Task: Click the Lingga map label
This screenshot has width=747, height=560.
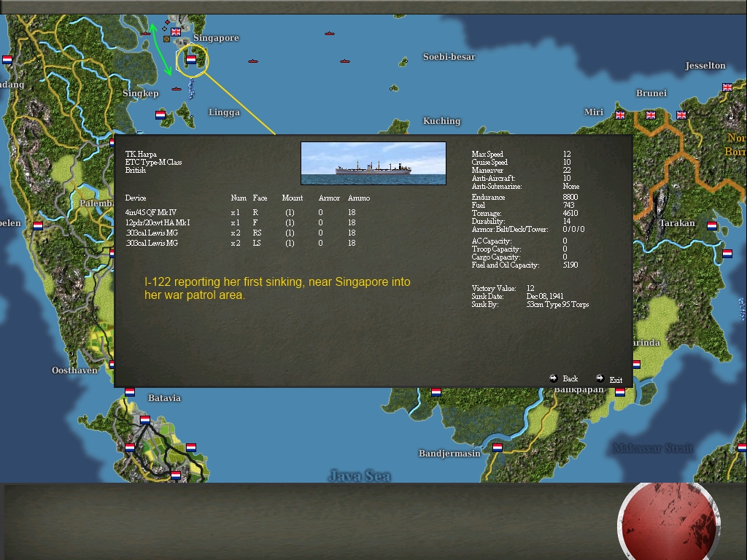Action: pyautogui.click(x=224, y=112)
